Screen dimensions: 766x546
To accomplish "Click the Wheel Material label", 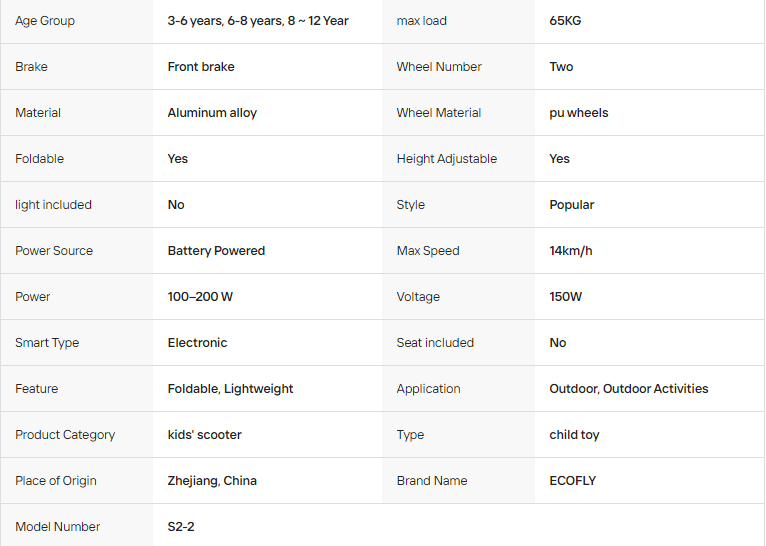I will (x=439, y=113).
